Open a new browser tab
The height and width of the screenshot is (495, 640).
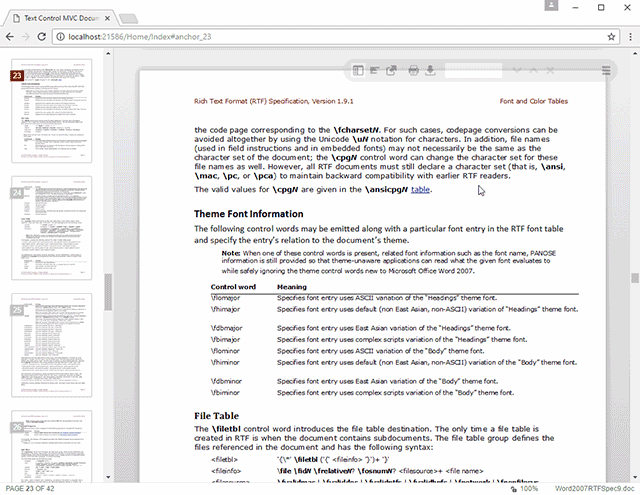[128, 19]
